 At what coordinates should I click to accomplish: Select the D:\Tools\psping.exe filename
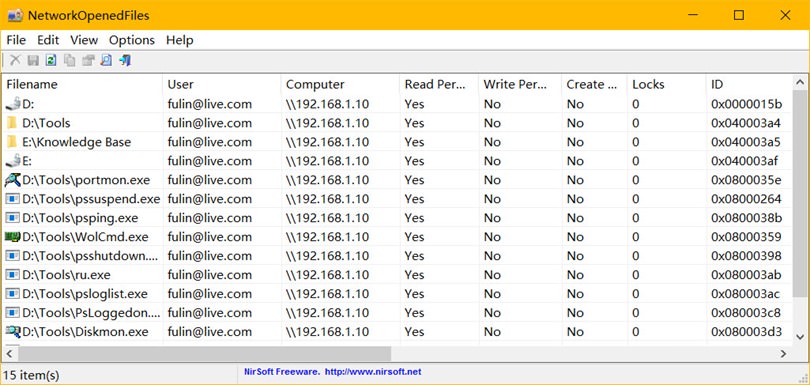(x=80, y=218)
